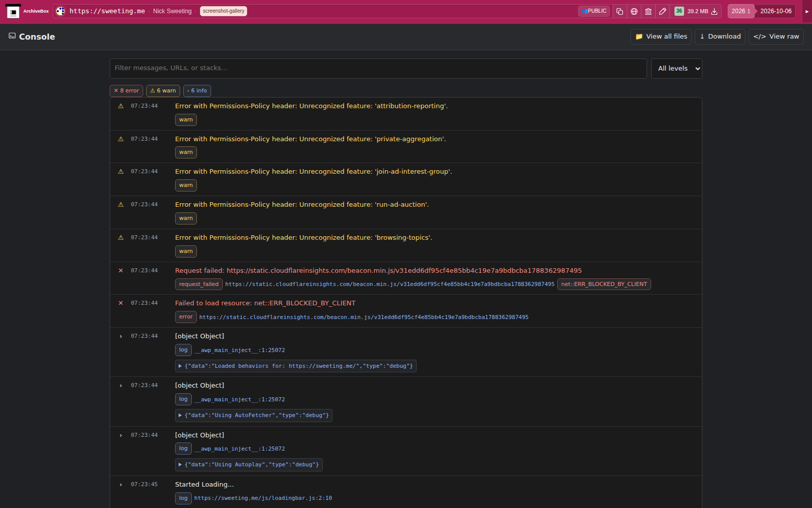Click the screenshot-gallery tag
Screen dimensions: 812x508
(x=223, y=11)
